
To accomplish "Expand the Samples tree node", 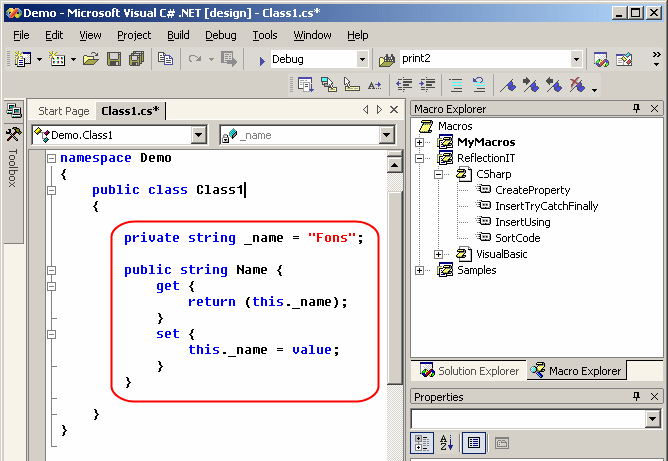I will 420,271.
